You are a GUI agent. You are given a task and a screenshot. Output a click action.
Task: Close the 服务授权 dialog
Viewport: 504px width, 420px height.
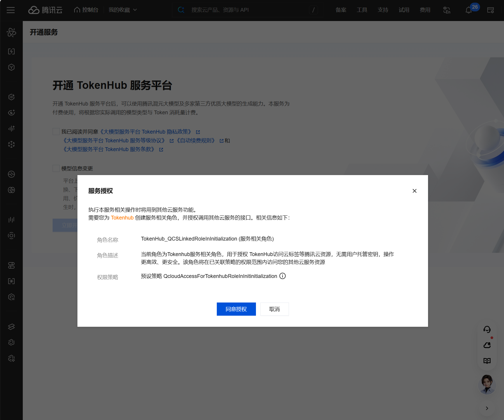[415, 191]
